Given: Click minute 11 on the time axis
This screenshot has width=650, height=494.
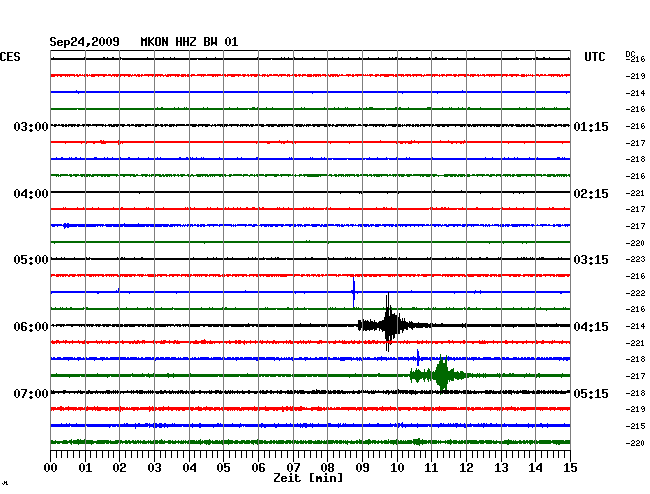Looking at the screenshot, I should pos(431,467).
